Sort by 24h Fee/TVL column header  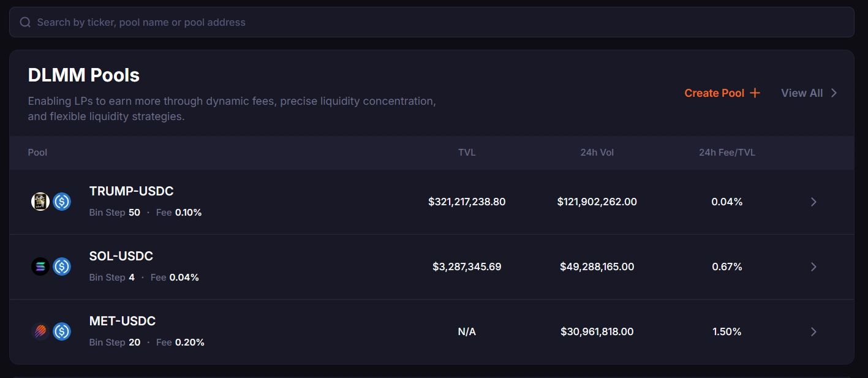coord(726,153)
